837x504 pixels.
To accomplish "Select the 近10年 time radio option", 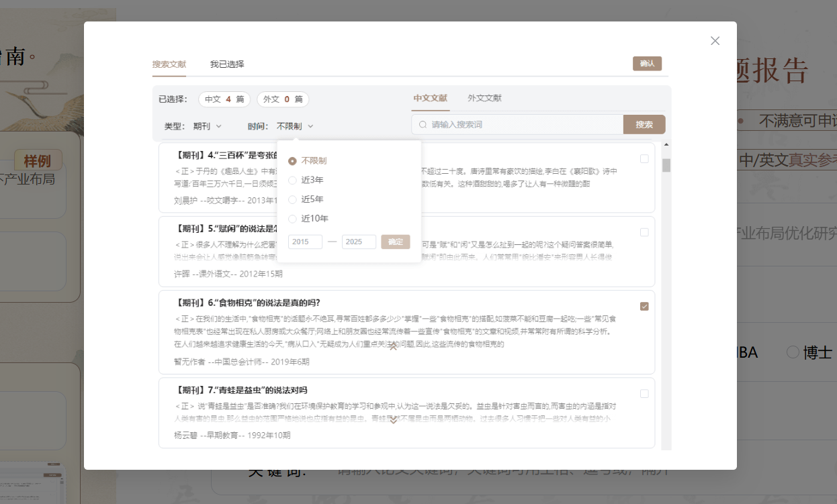I will click(x=292, y=219).
